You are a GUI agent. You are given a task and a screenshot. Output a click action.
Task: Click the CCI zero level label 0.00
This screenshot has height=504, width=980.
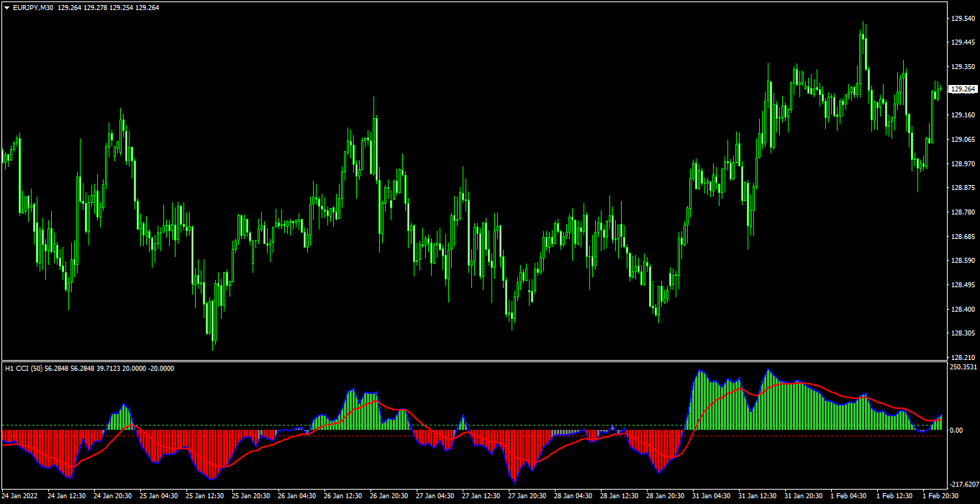pyautogui.click(x=957, y=431)
